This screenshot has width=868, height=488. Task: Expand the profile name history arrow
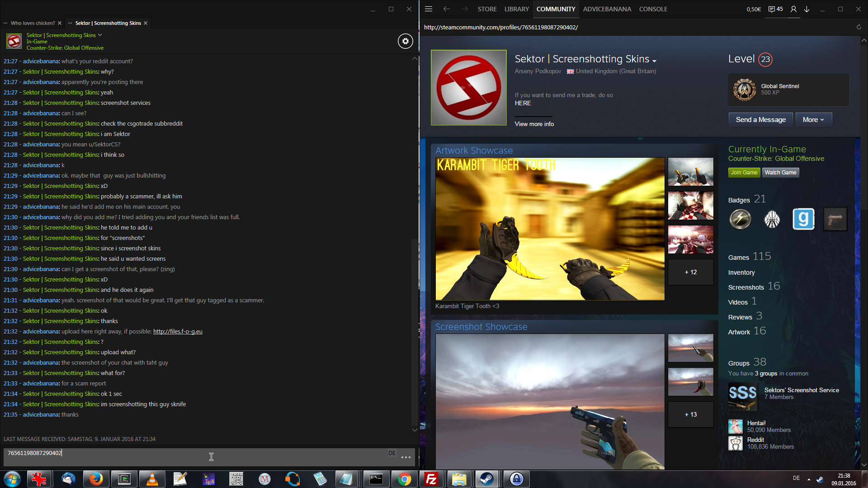[654, 61]
